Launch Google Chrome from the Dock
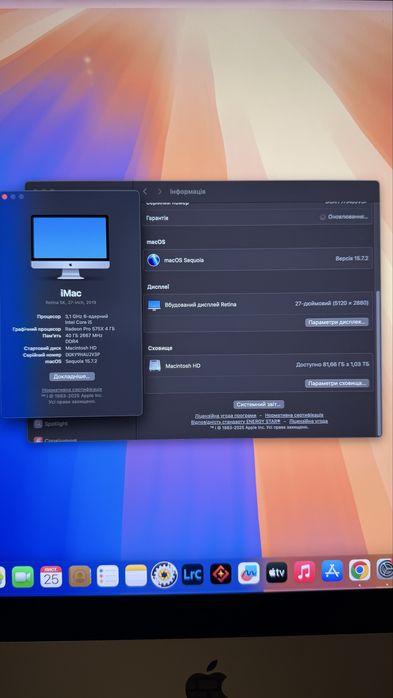Image resolution: width=393 pixels, height=698 pixels. point(360,570)
